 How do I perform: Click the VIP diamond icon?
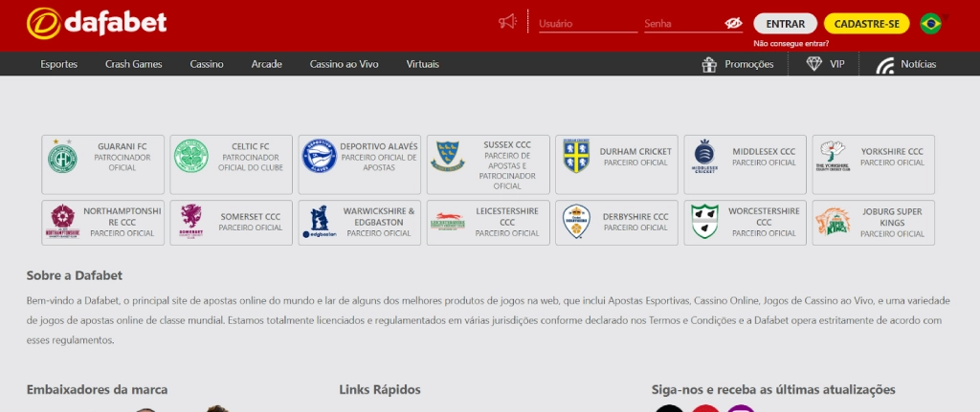tap(813, 64)
